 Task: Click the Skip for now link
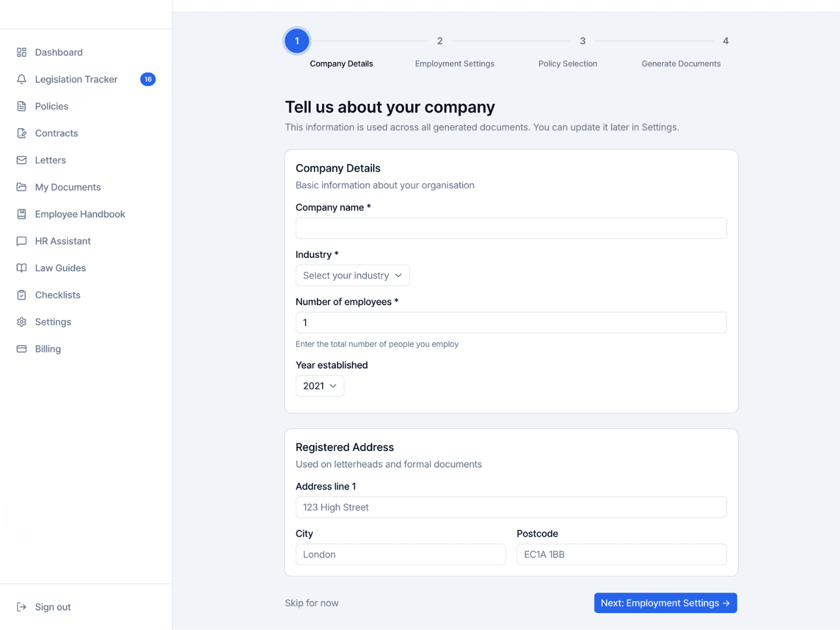311,603
